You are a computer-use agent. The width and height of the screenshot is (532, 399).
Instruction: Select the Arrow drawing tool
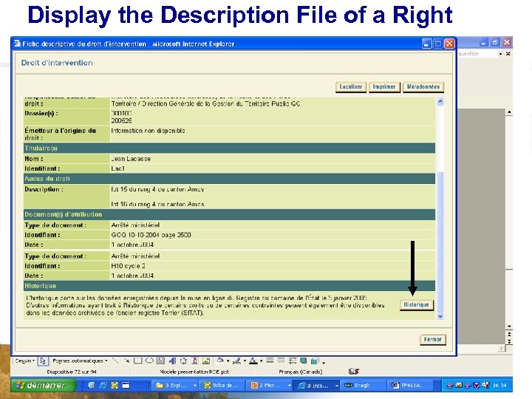click(x=126, y=361)
